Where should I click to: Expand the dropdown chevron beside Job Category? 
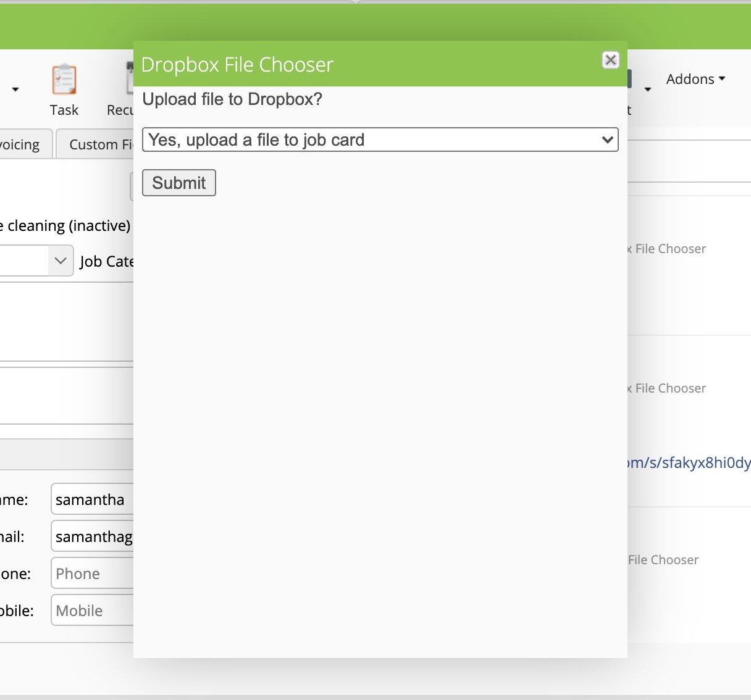pos(60,260)
